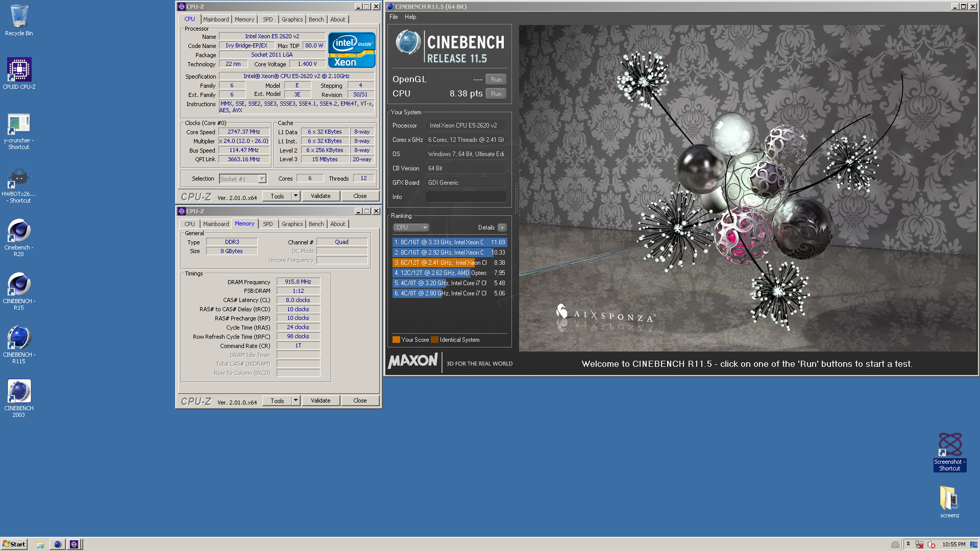Select the screenz folder on desktop
The width and height of the screenshot is (980, 551).
tap(950, 502)
